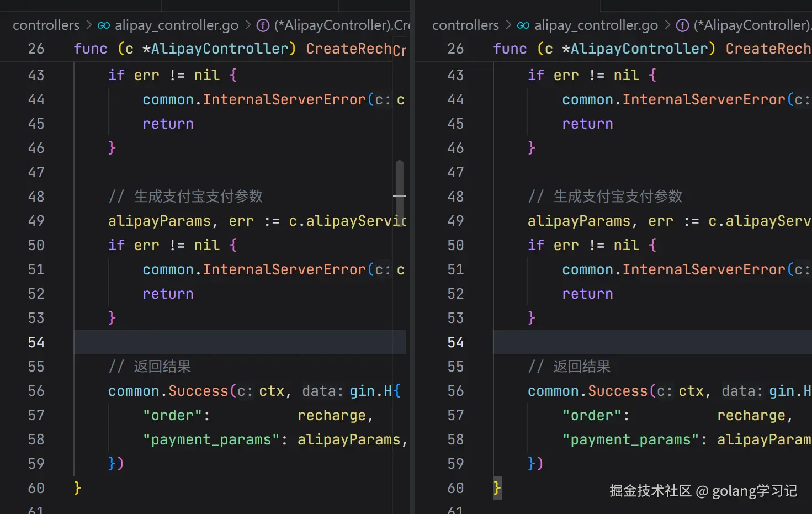Click the data: inlay hint on line 56, left pane
This screenshot has width=812, height=514.
[322, 391]
